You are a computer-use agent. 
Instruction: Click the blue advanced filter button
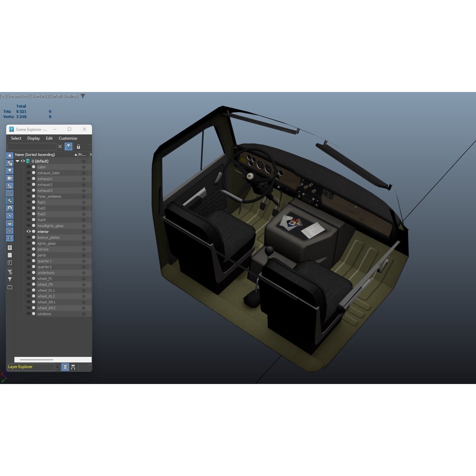(69, 147)
